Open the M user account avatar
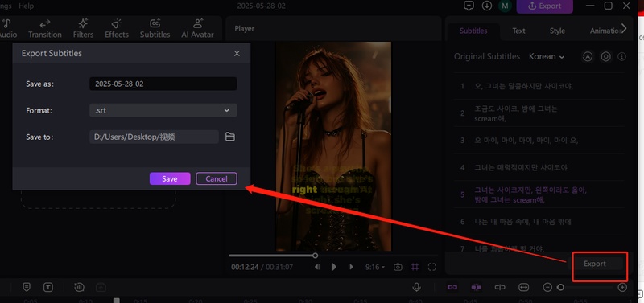Screen dimensions: 644x303 tap(505, 6)
